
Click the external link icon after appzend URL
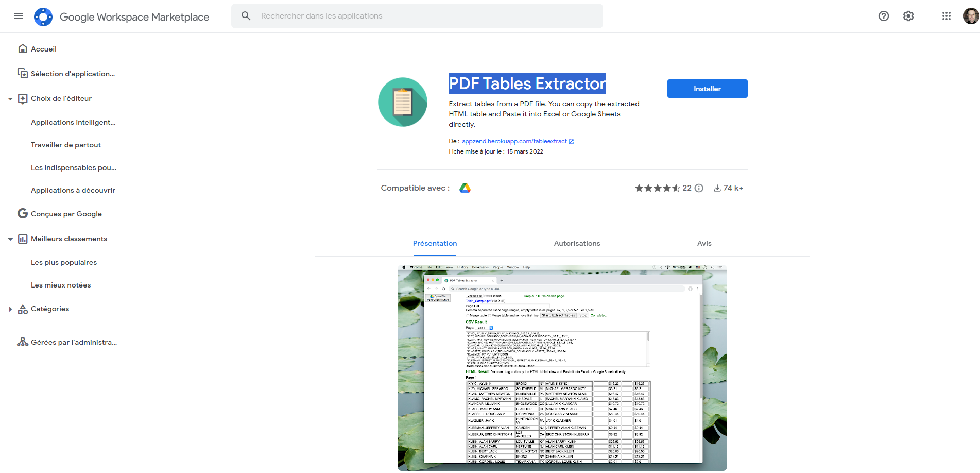pyautogui.click(x=571, y=142)
